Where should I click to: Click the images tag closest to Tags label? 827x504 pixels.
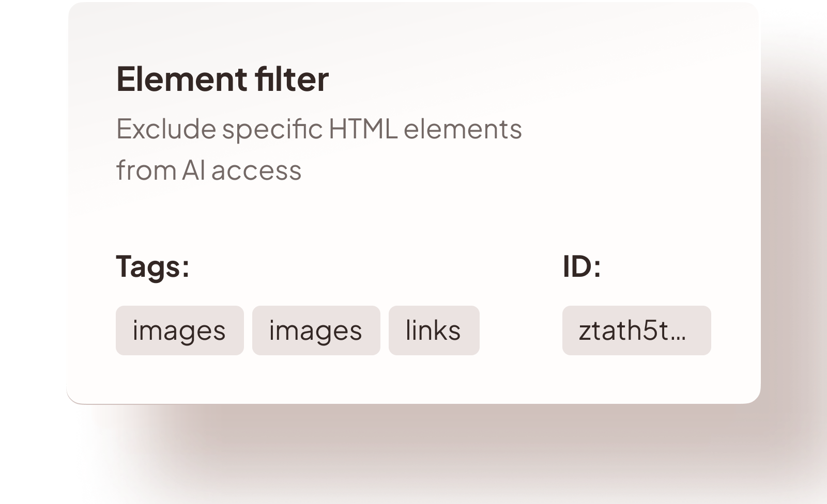(179, 330)
